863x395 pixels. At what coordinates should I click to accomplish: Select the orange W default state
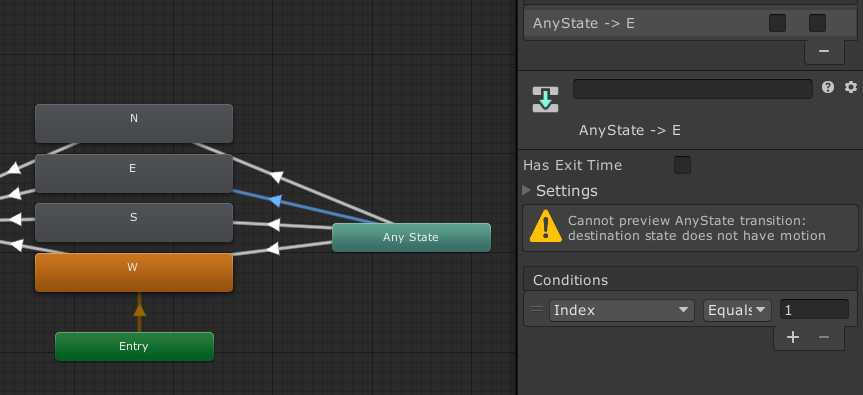coord(134,272)
